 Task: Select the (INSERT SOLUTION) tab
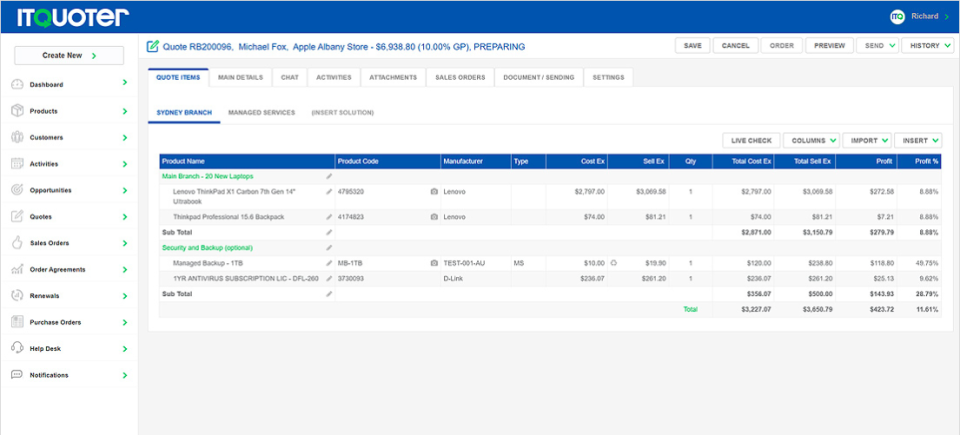[x=342, y=113]
